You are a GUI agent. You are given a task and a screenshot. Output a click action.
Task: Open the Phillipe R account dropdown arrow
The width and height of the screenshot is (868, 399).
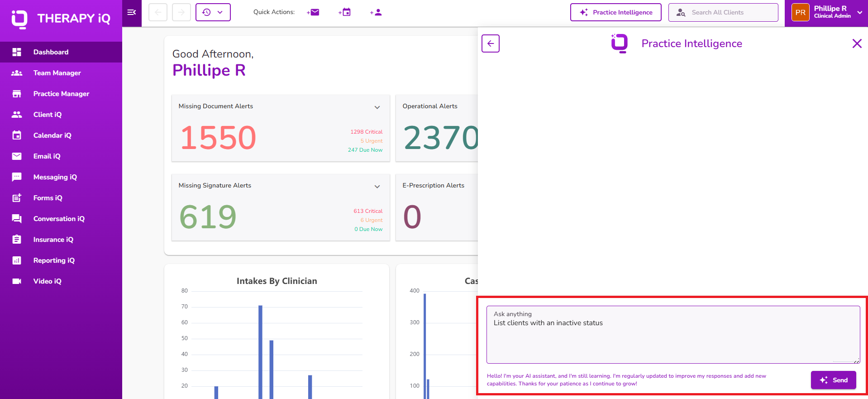tap(859, 12)
